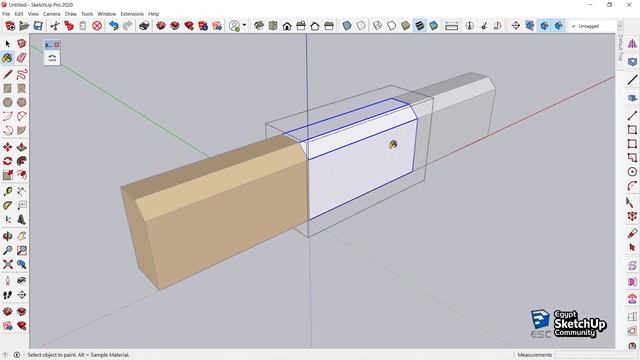The image size is (640, 360).
Task: Enable Wireframe face style
Action: click(x=378, y=26)
